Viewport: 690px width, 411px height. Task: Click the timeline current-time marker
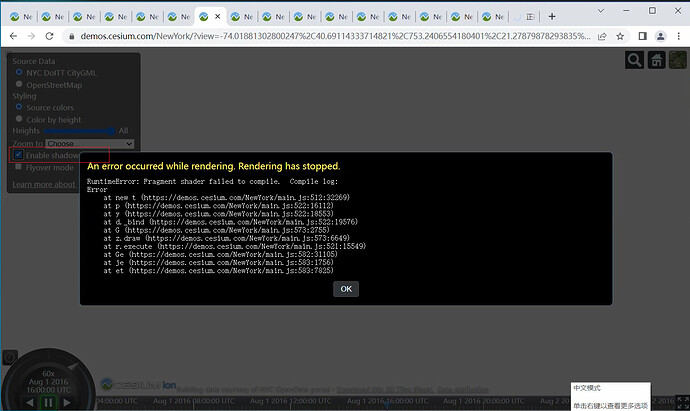coord(387,404)
